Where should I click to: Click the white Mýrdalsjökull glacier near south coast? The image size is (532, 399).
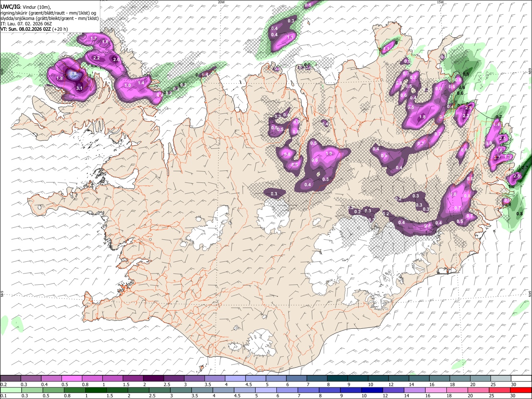(x=261, y=343)
